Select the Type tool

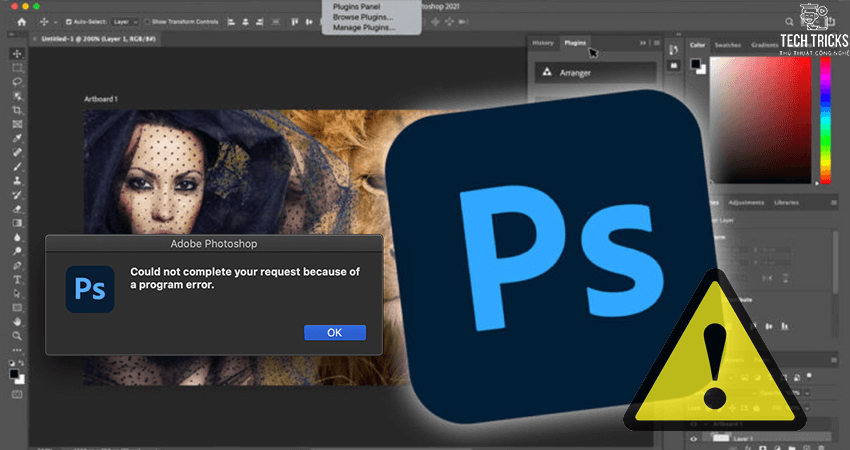coord(17,279)
